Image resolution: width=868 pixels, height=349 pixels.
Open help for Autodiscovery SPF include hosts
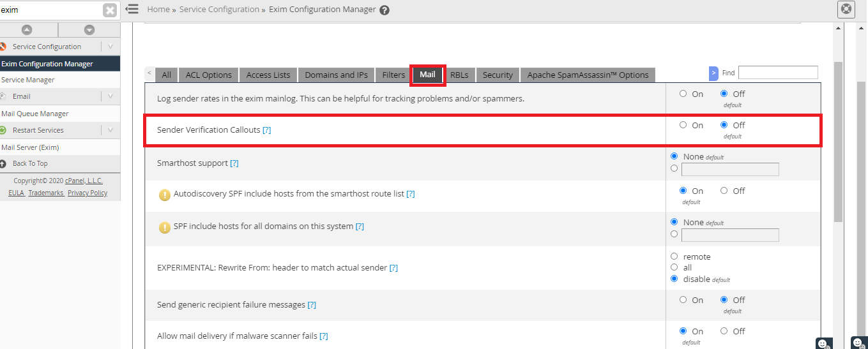(411, 194)
